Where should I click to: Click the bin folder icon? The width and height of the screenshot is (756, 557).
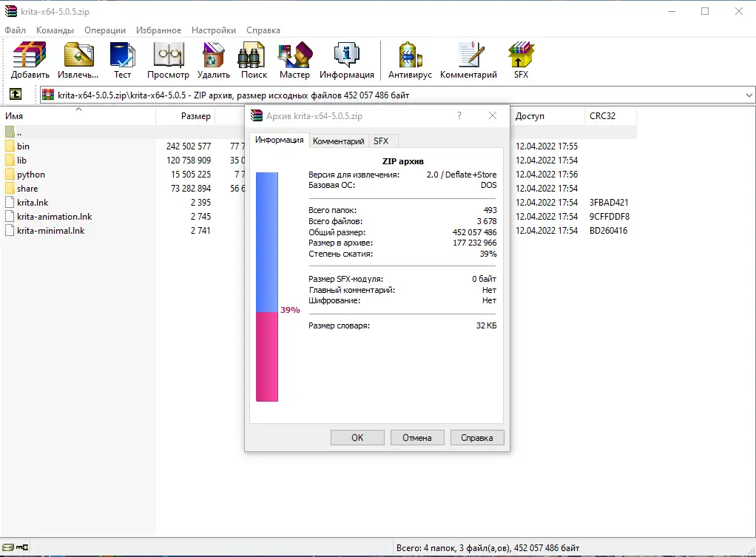tap(10, 146)
